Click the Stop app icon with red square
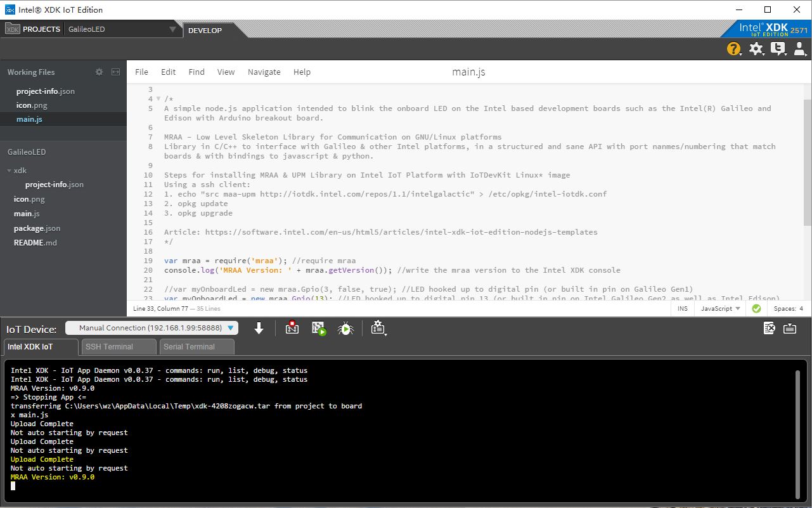The height and width of the screenshot is (508, 812). coord(292,328)
